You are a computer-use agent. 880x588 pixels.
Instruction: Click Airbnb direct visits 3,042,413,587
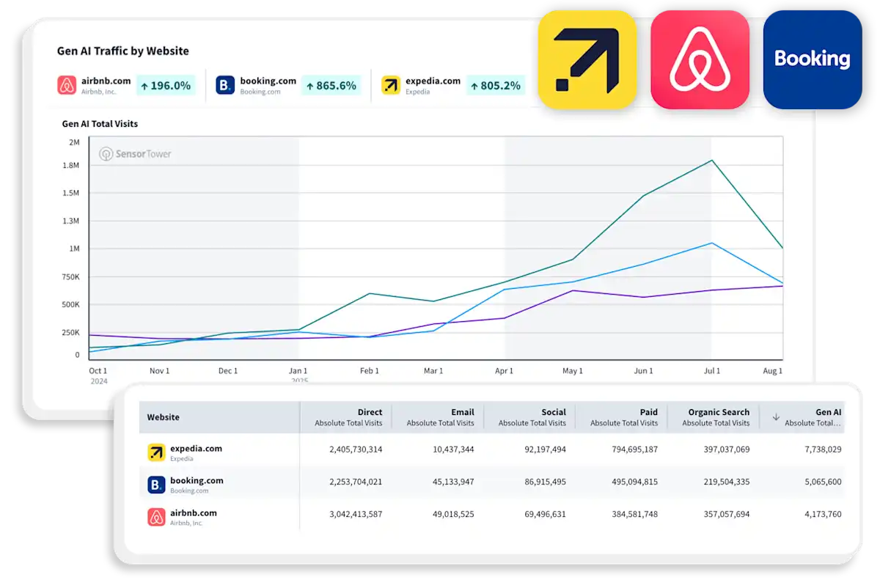pyautogui.click(x=356, y=514)
